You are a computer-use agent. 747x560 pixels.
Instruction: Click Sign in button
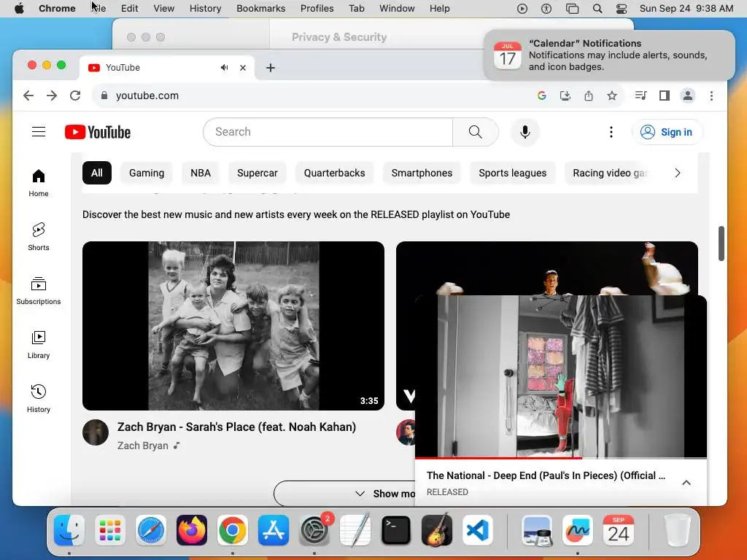(x=667, y=132)
